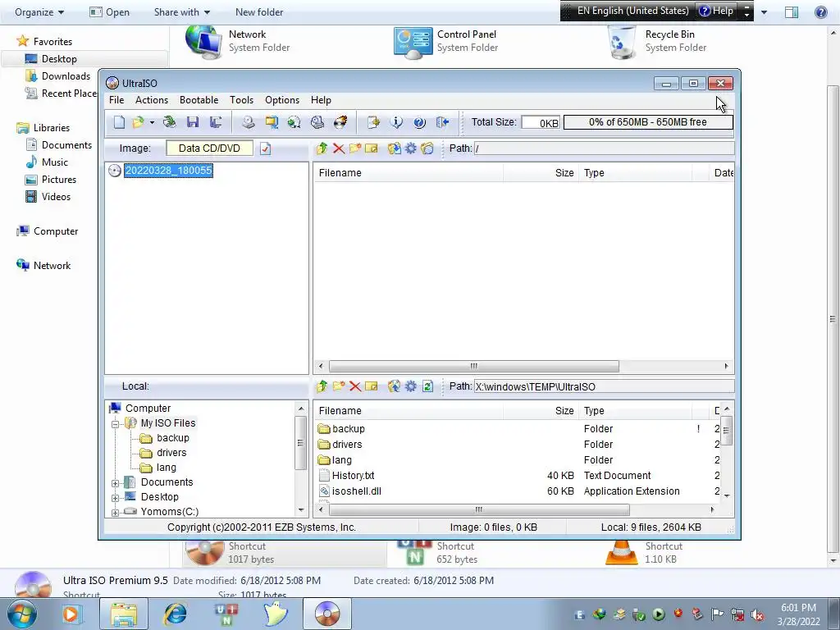Click the Burn CD/DVD Image flame icon
The image size is (840, 630).
click(340, 122)
